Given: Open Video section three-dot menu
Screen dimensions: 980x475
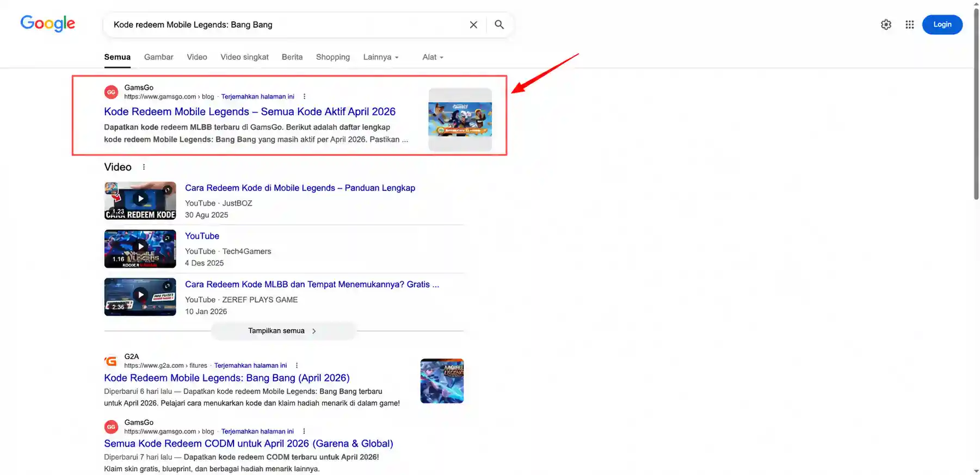Looking at the screenshot, I should 144,167.
